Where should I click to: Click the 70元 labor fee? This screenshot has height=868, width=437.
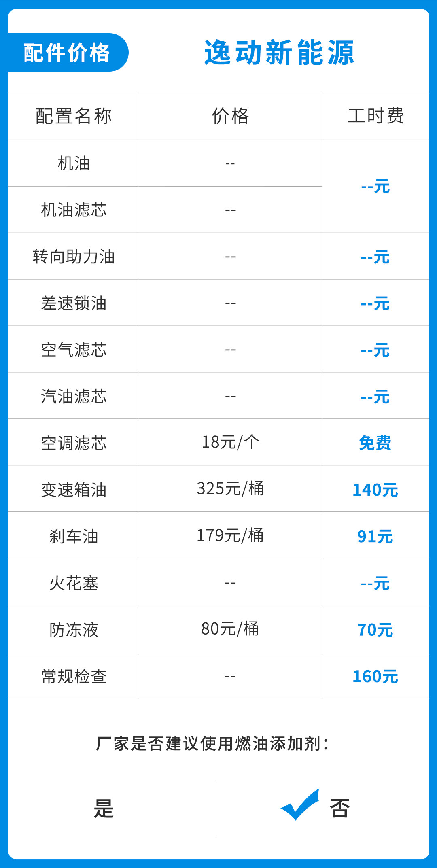click(375, 630)
